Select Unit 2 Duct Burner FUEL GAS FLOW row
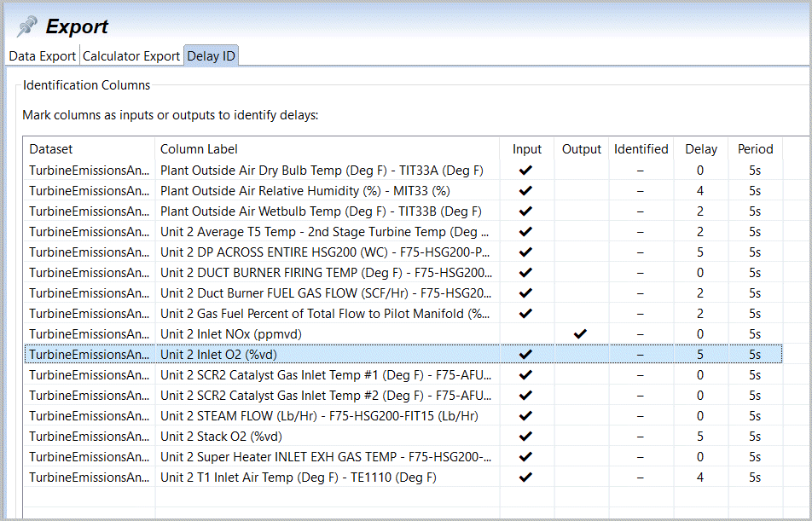Viewport: 812px width, 521px height. (x=324, y=293)
